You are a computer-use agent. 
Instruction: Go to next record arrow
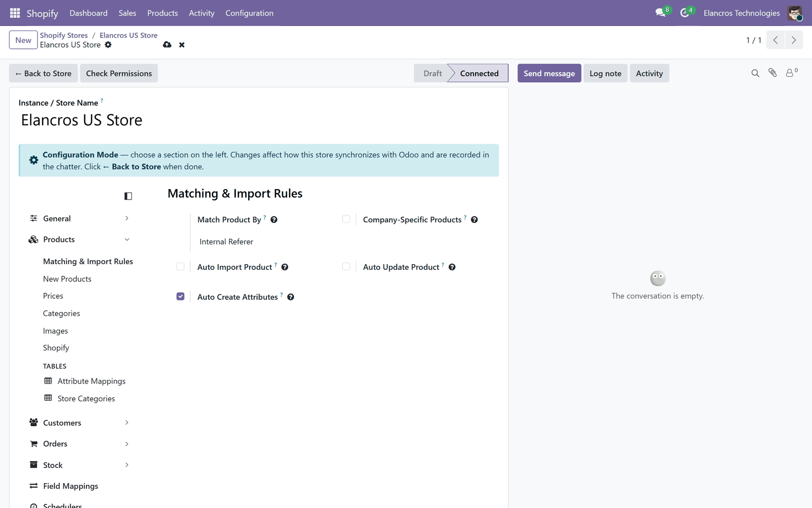[794, 40]
